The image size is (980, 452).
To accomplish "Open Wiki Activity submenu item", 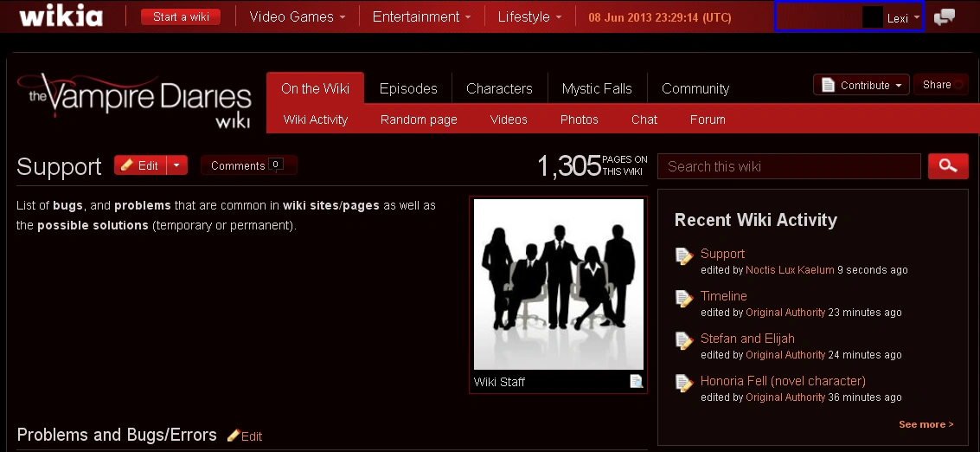I will pyautogui.click(x=316, y=119).
